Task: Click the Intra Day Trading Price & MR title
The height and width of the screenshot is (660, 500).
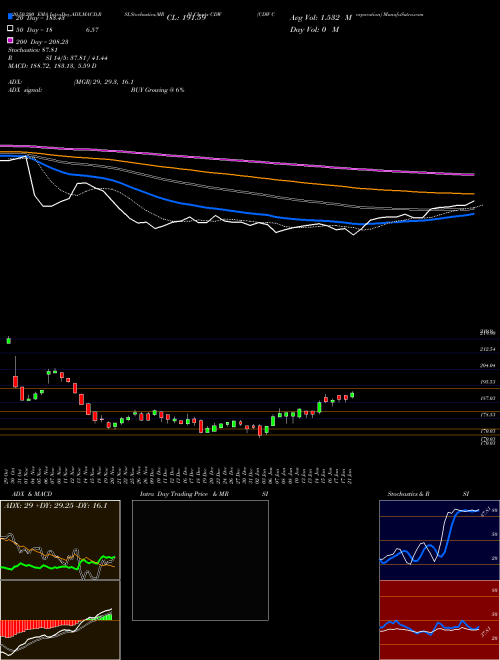Action: coord(184,494)
